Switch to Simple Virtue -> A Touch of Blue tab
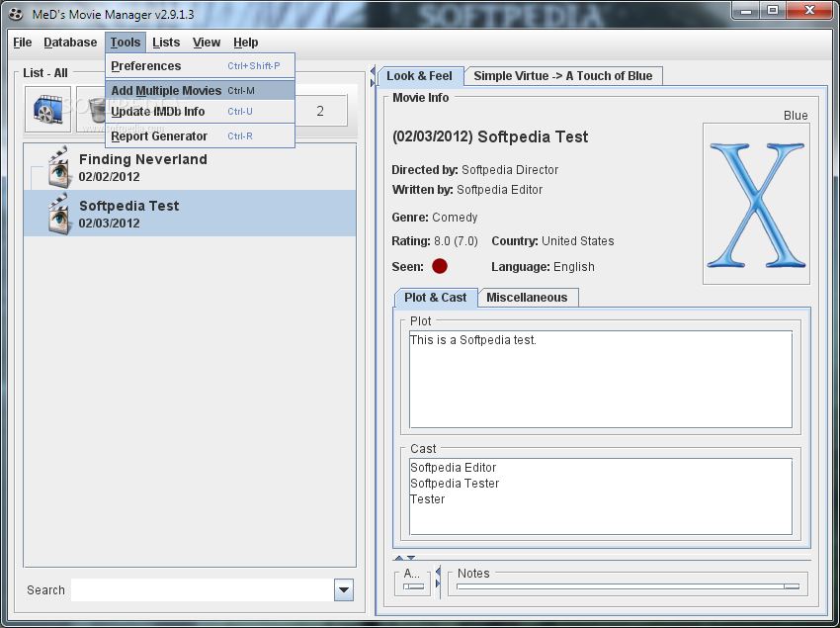Image resolution: width=840 pixels, height=628 pixels. tap(563, 76)
